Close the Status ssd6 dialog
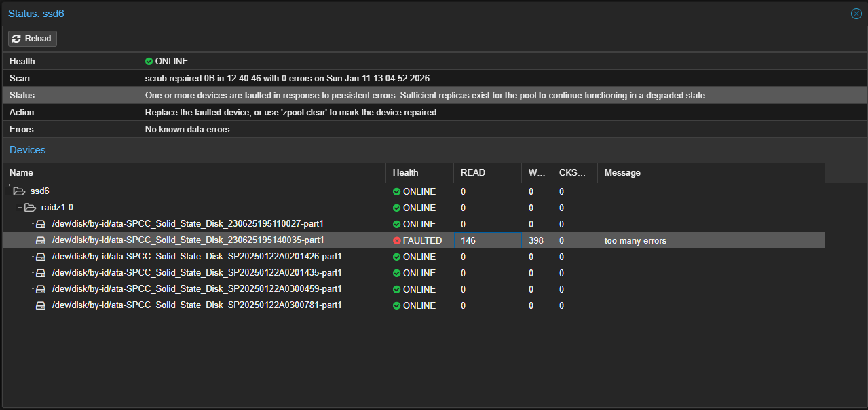The height and width of the screenshot is (410, 868). (x=856, y=14)
